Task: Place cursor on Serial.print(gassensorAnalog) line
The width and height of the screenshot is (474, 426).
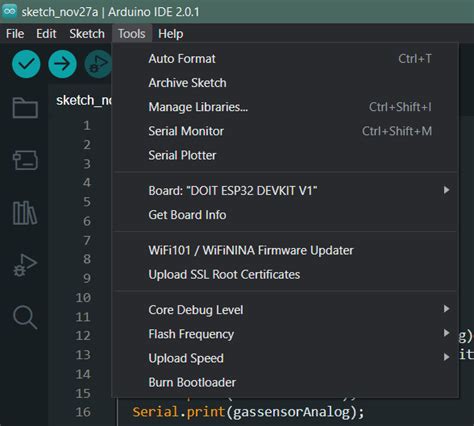Action: [x=248, y=412]
